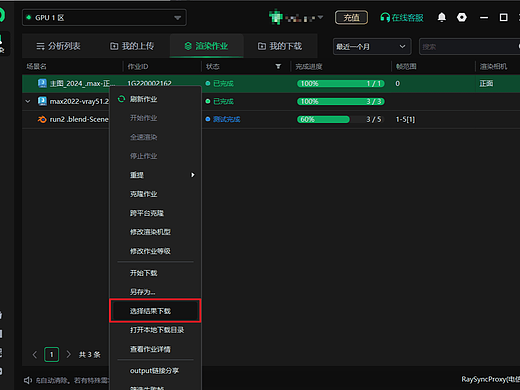The height and width of the screenshot is (390, 520).
Task: Click frame range 1-5[1] cell
Action: pos(405,119)
